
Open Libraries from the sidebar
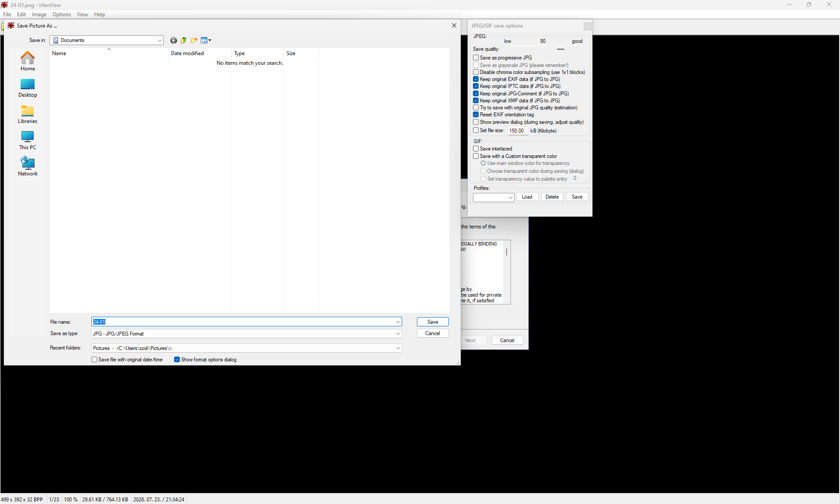(28, 114)
